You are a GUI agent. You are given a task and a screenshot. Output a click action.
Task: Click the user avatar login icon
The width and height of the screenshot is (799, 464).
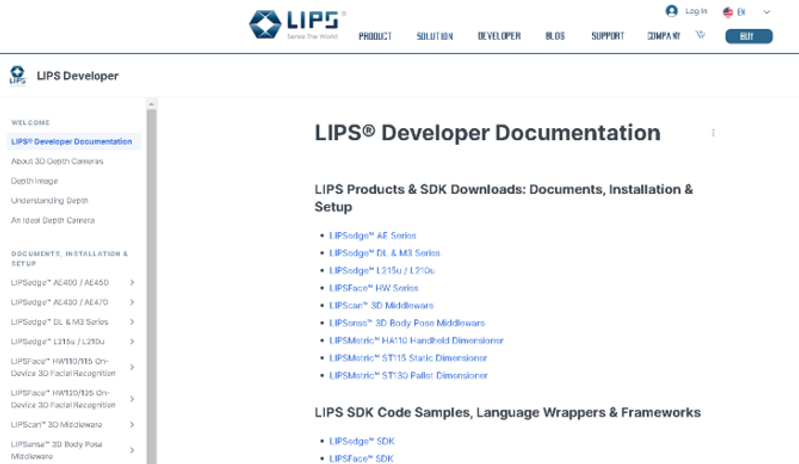tap(672, 11)
